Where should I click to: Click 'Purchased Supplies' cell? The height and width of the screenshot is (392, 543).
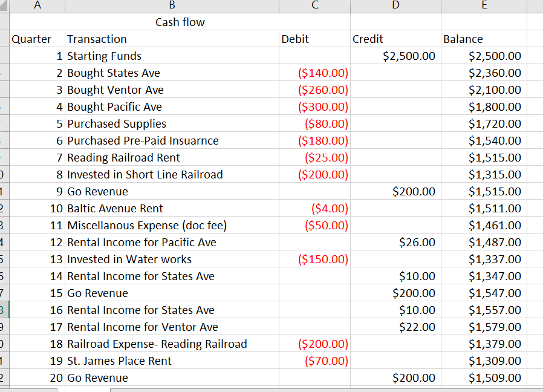click(x=172, y=124)
